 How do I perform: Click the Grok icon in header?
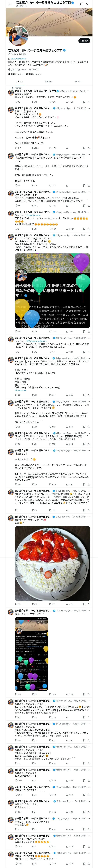81,4
